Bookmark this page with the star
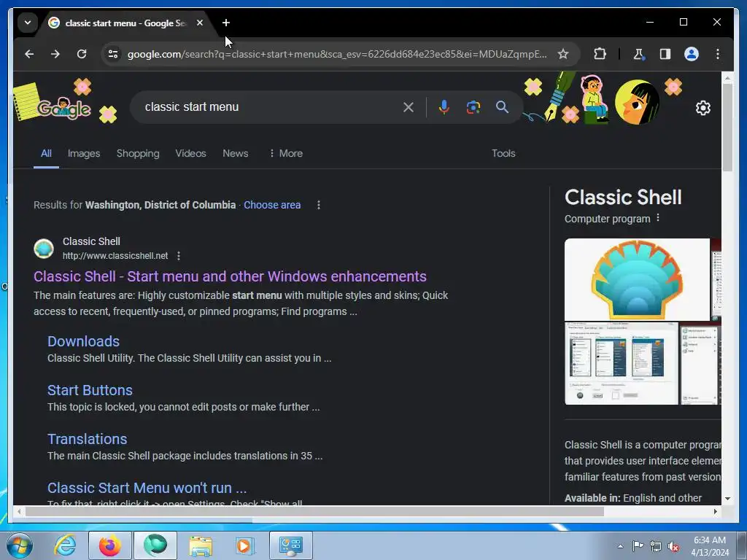Viewport: 747px width, 560px height. (x=563, y=54)
